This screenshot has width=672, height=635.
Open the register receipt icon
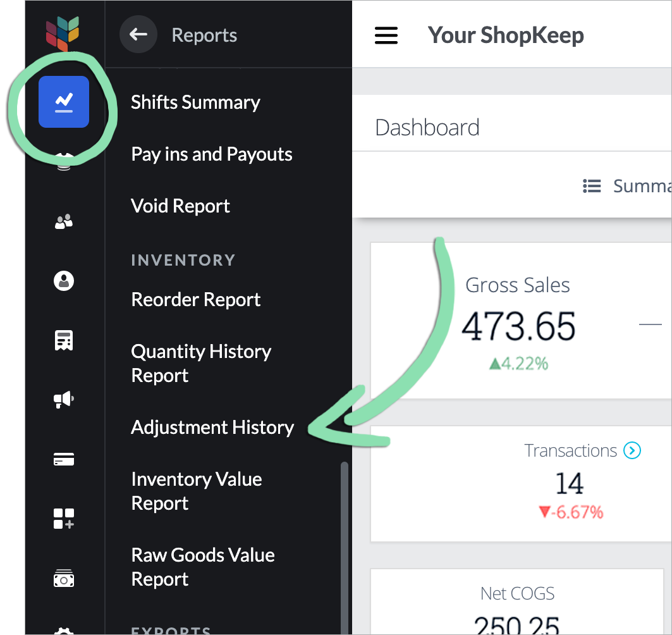tap(64, 340)
